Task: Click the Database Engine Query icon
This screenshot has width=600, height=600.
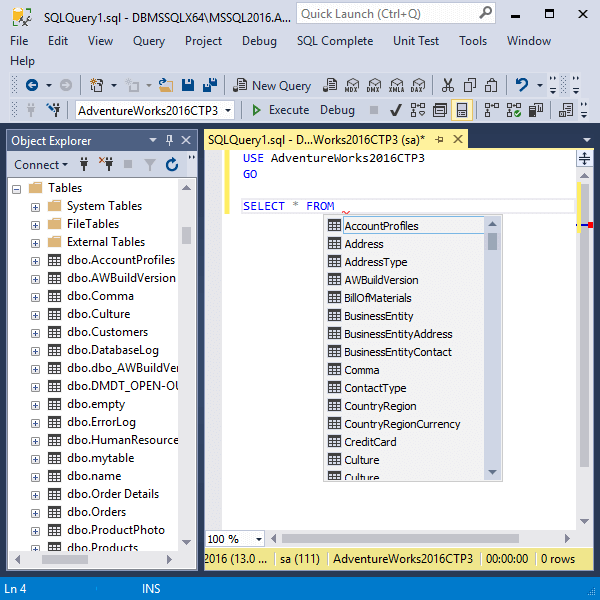Action: coord(330,85)
